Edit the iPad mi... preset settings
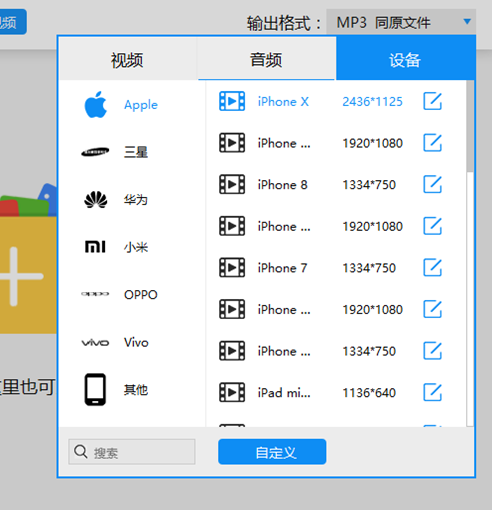 433,392
